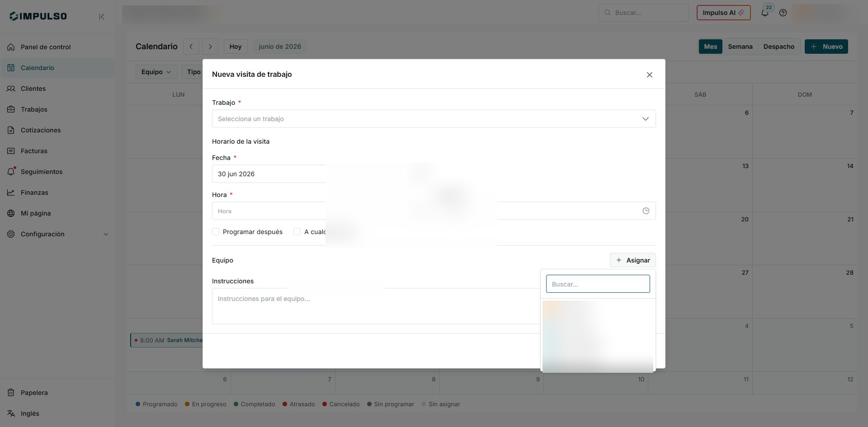Click the Cotizaciones document icon
This screenshot has width=868, height=427.
11,130
